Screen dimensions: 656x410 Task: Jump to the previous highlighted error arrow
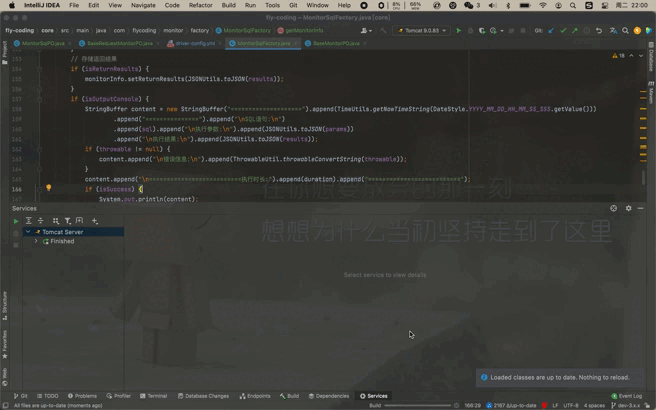click(631, 56)
